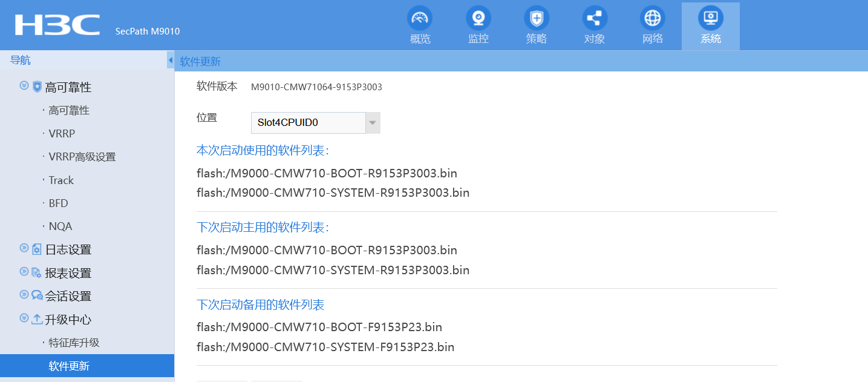Screen dimensions: 868x382
Task: Click the 报表设置 group label
Action: (68, 273)
